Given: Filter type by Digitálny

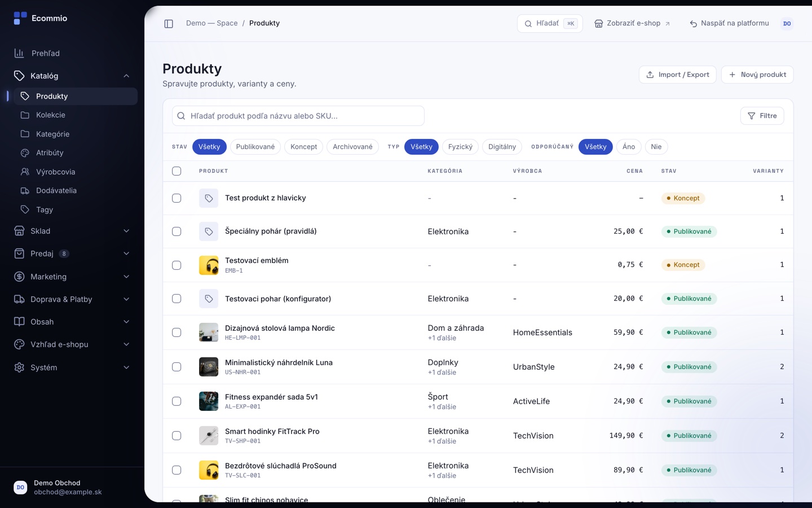Looking at the screenshot, I should pos(502,147).
